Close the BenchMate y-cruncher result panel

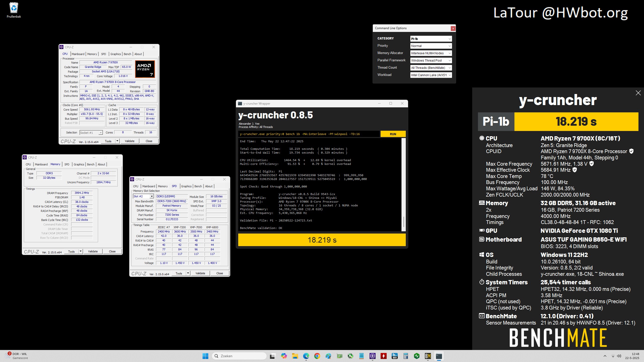click(x=638, y=93)
